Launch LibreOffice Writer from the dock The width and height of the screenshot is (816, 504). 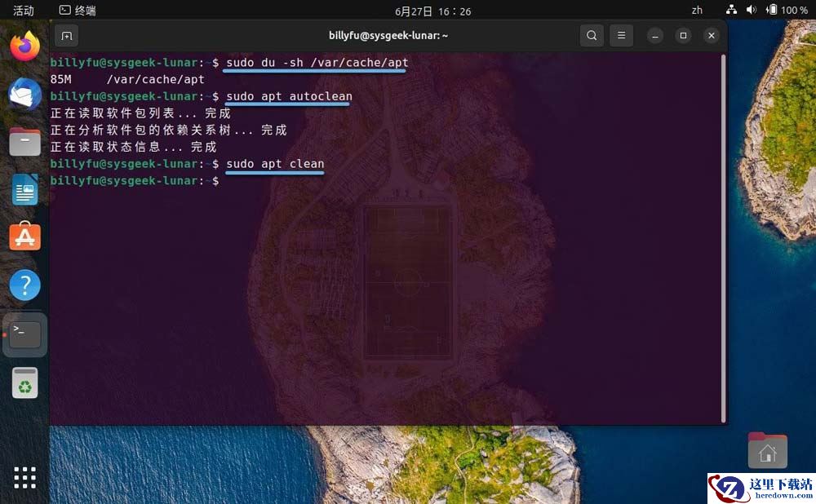click(25, 189)
